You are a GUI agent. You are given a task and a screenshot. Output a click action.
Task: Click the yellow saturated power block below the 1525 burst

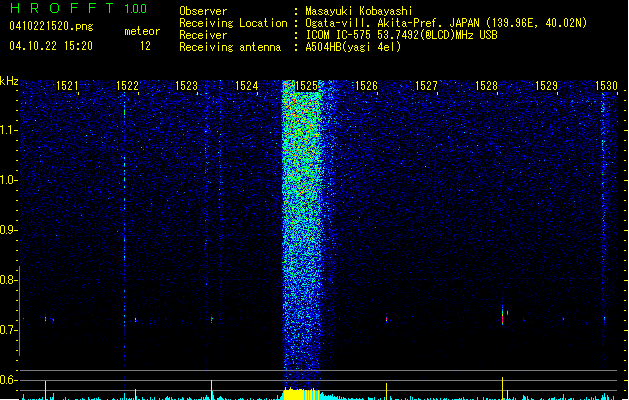pos(302,394)
